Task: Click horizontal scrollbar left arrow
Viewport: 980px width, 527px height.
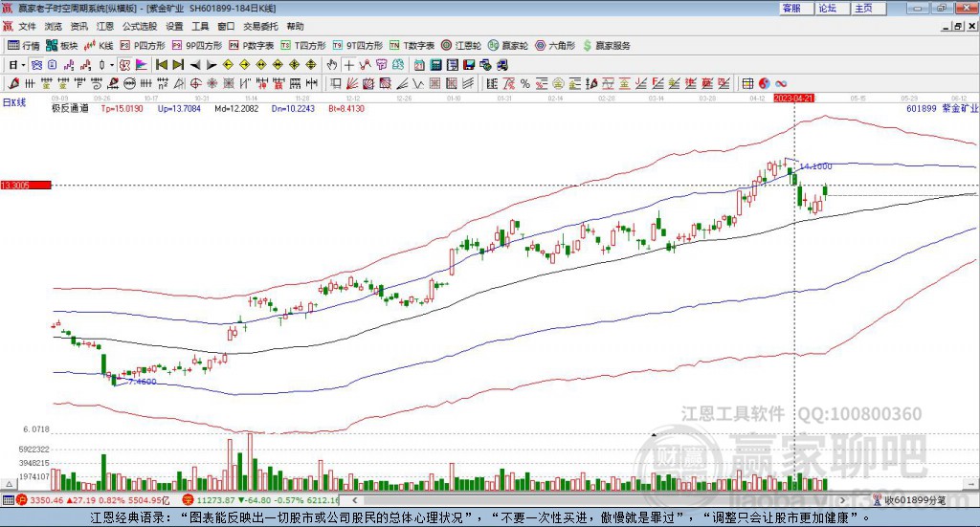Action: (354, 500)
